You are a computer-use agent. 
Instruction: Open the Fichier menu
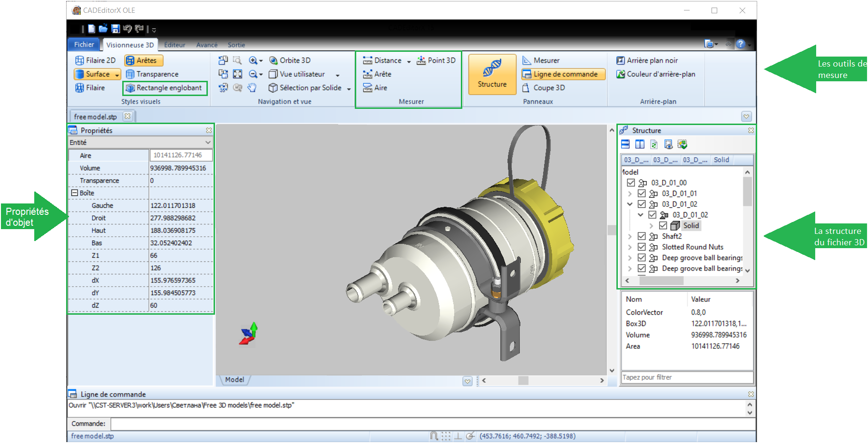pos(84,45)
